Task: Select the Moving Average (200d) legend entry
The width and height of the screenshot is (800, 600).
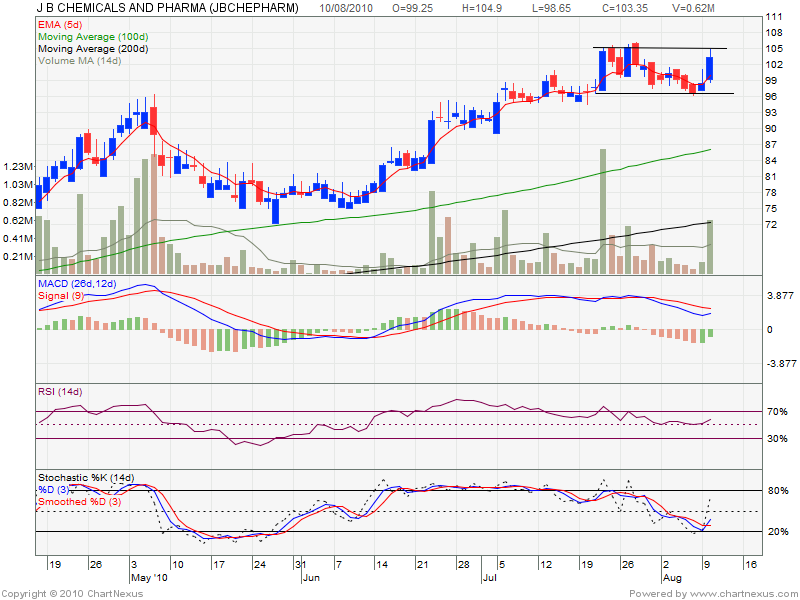Action: [92, 48]
